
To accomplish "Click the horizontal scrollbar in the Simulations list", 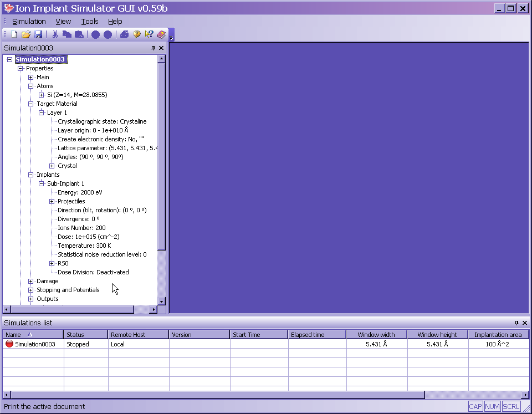I will [x=216, y=395].
